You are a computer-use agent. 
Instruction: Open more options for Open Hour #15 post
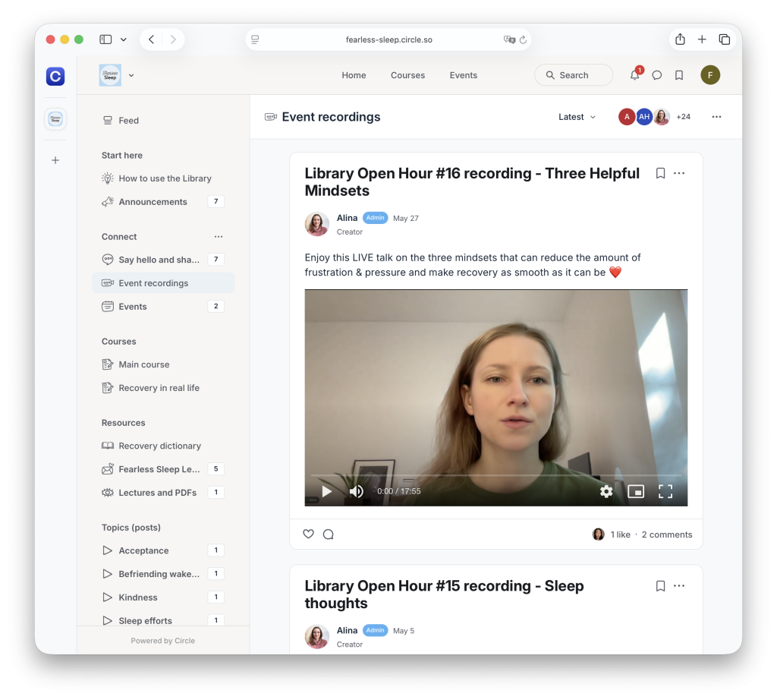click(679, 586)
